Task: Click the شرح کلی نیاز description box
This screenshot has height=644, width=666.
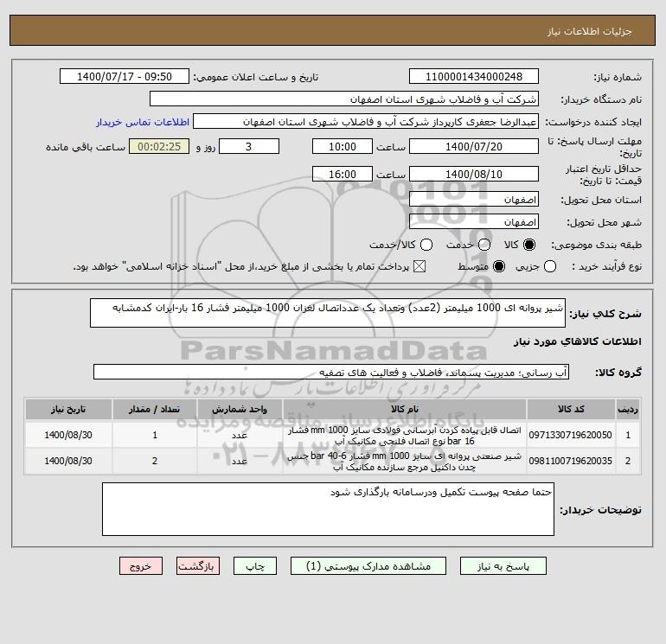Action: tap(328, 313)
